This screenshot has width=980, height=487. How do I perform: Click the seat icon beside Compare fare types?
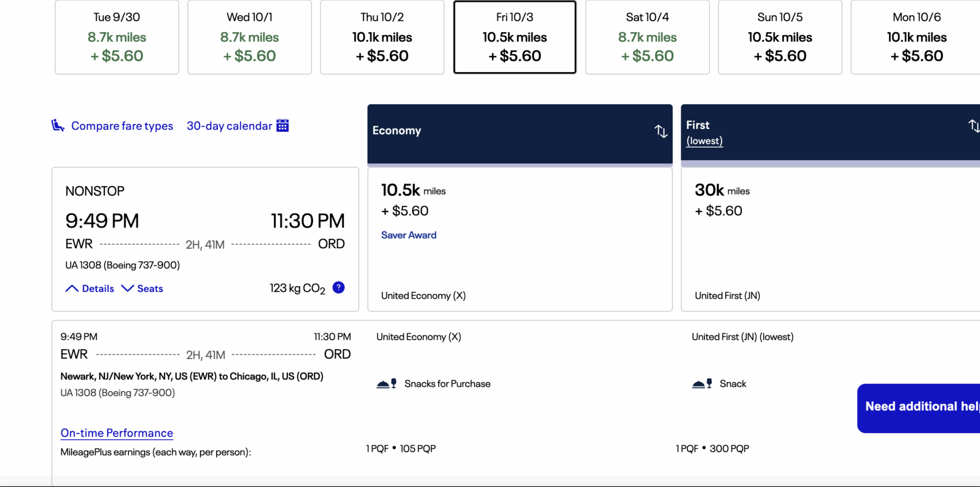coord(58,125)
